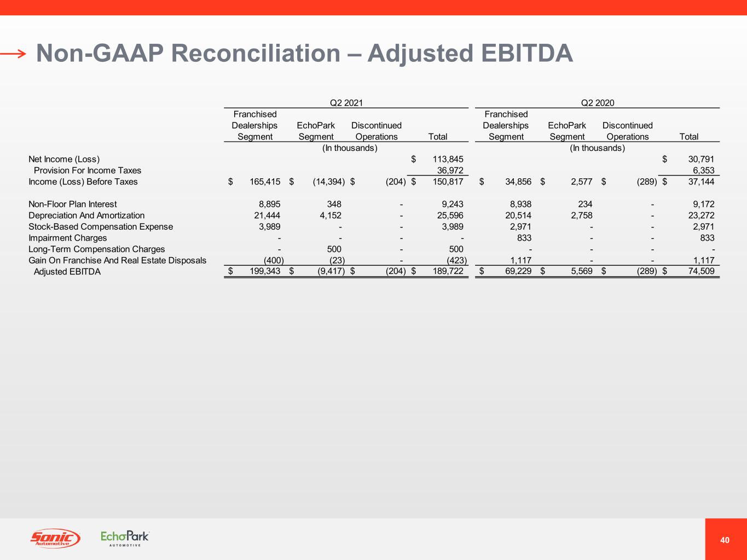The width and height of the screenshot is (747, 560).
Task: Select the Q2 2021 net income value 113,845
Action: 448,159
